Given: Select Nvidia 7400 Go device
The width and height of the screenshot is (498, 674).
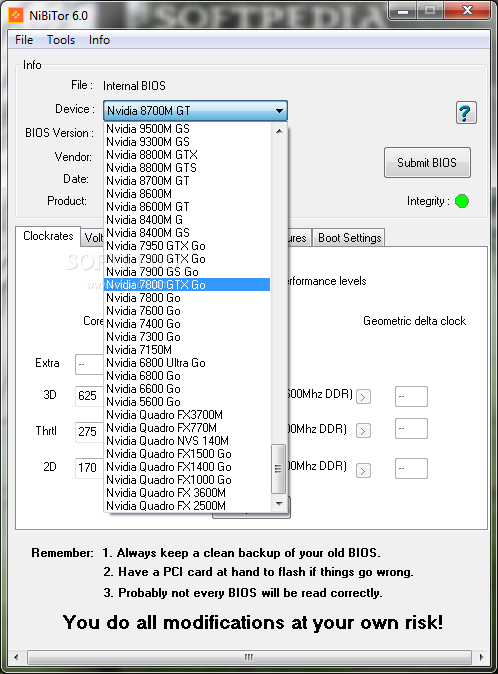Looking at the screenshot, I should point(187,324).
